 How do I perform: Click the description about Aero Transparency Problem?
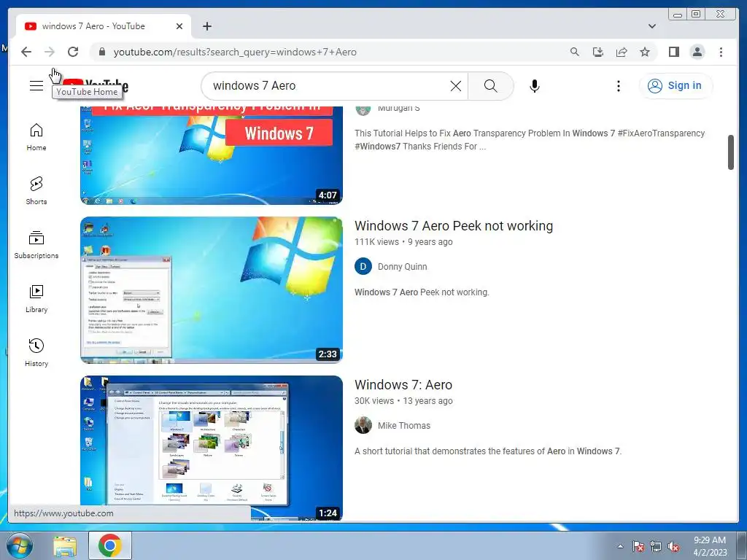(x=530, y=139)
